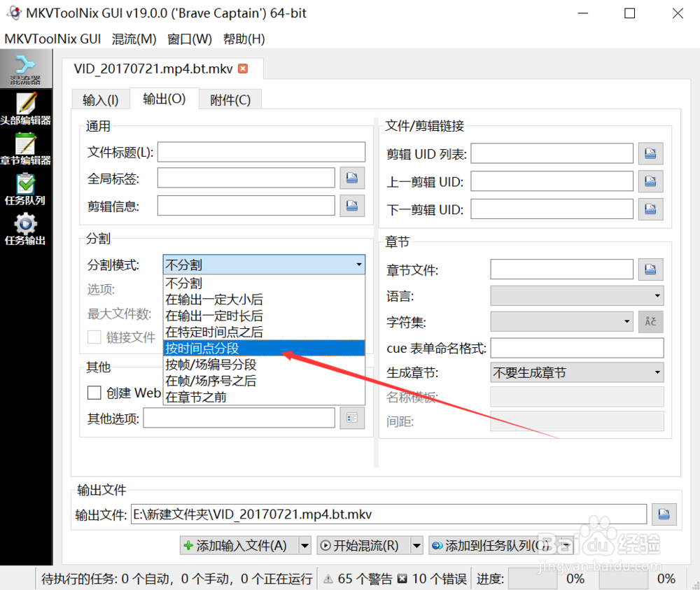Viewport: 700px width, 590px height.
Task: Browse for output file destination
Action: click(x=664, y=514)
